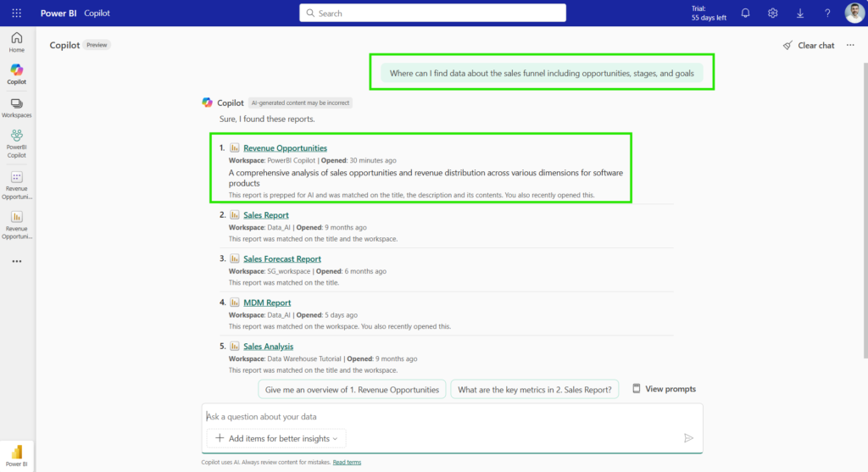Click the notifications bell icon
Screen dimensions: 868x472
pos(746,13)
